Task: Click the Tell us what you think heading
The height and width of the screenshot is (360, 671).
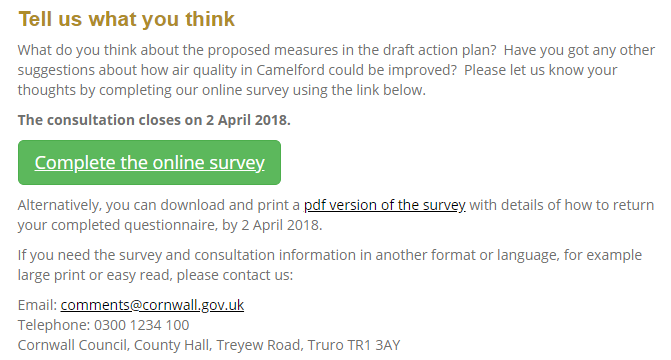Action: [x=127, y=19]
